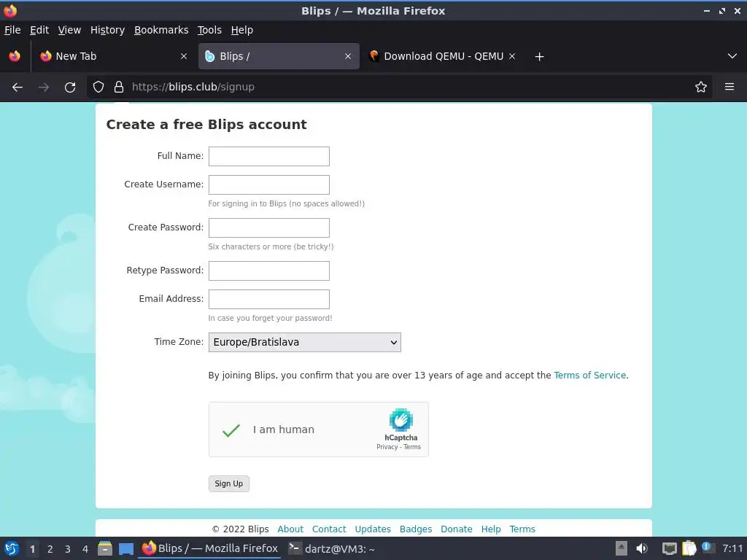This screenshot has height=560, width=747.
Task: Open Firefox View pinned icon
Action: 15,56
